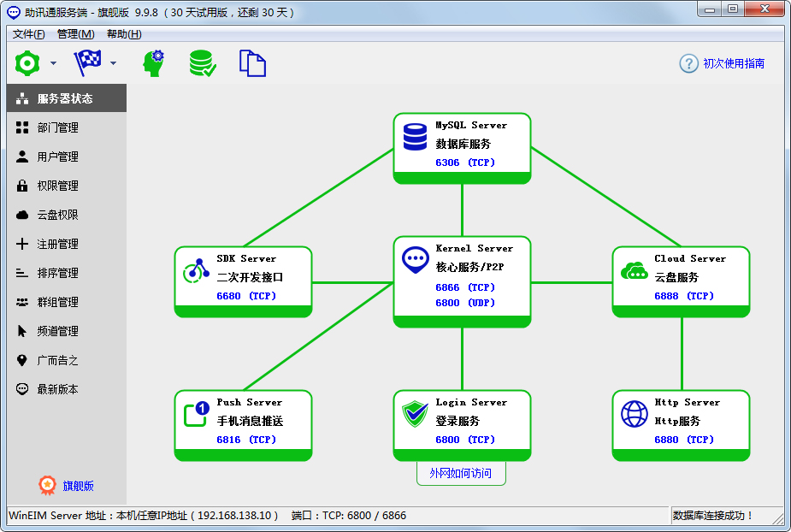Click the Kernel Server chat bubble icon

point(416,260)
